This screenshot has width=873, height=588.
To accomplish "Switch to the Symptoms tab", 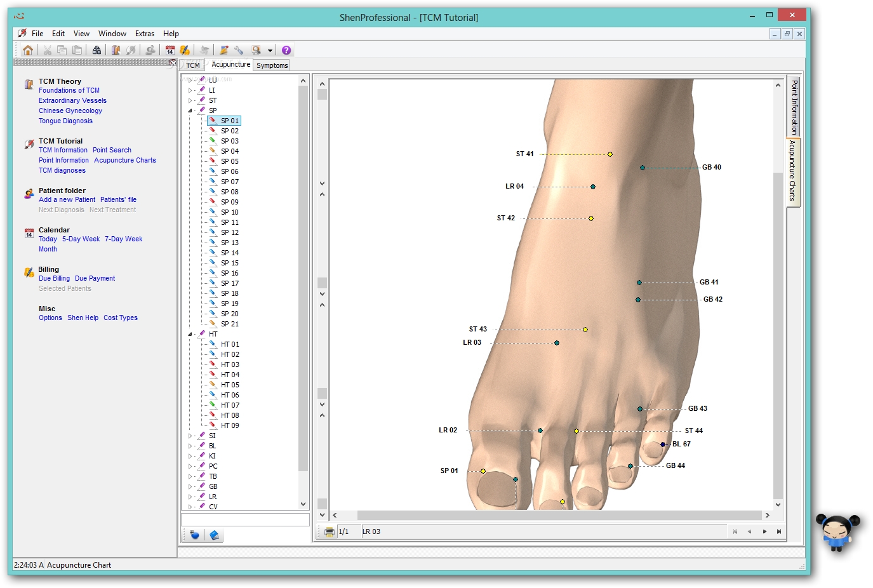I will tap(272, 65).
